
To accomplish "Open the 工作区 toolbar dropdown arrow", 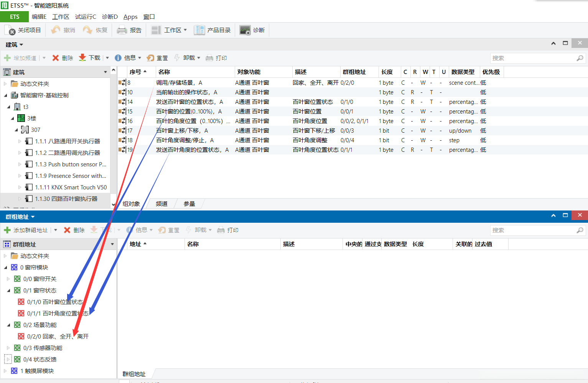I will coord(185,30).
